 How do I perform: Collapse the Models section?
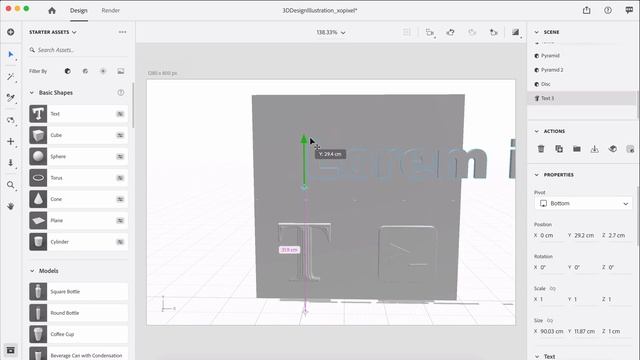[32, 271]
